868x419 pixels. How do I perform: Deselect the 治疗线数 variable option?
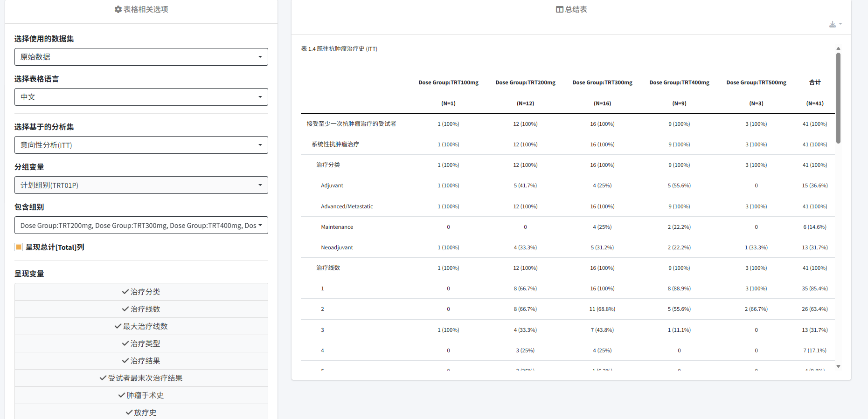tap(141, 309)
